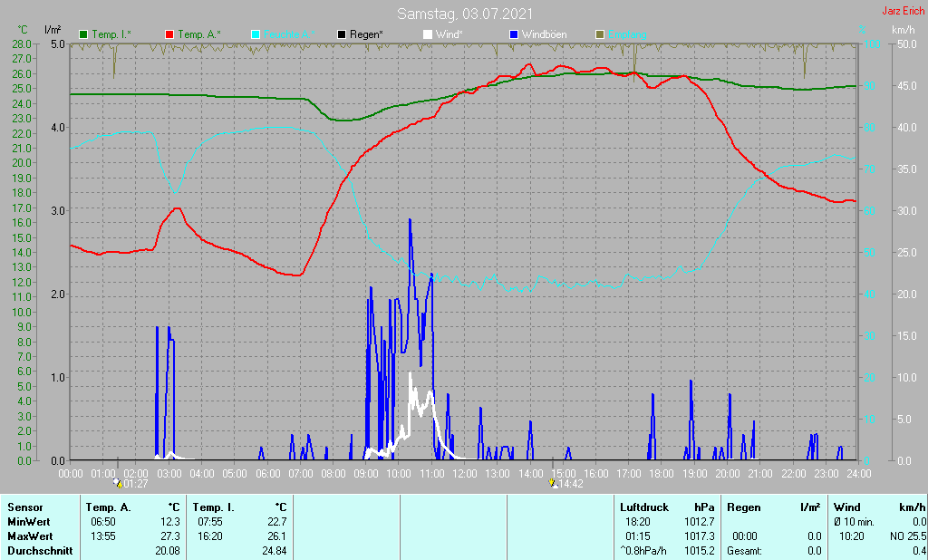Select the Feuchte A.* legend label

(x=289, y=34)
